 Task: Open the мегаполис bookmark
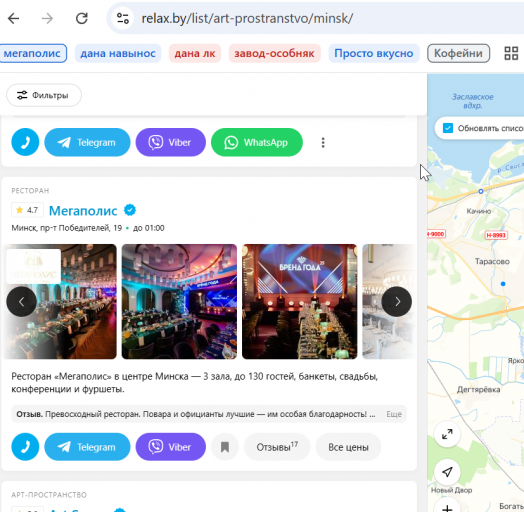coord(32,53)
